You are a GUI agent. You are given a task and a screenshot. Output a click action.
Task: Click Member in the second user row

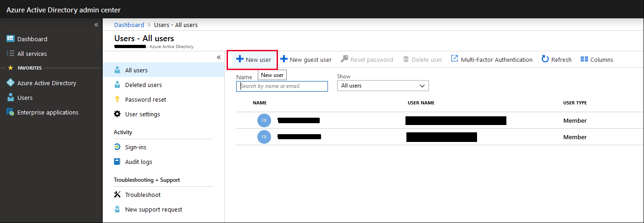(x=575, y=137)
